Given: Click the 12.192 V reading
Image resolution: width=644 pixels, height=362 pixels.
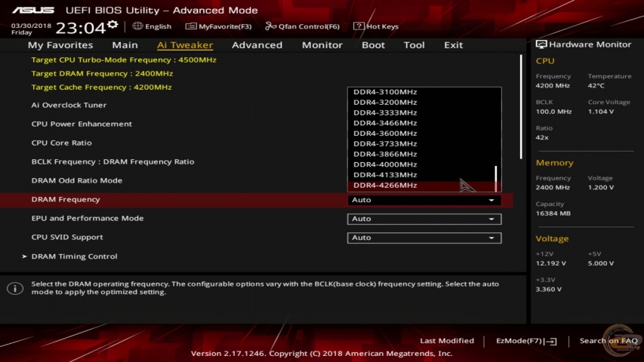Looking at the screenshot, I should pos(551,263).
